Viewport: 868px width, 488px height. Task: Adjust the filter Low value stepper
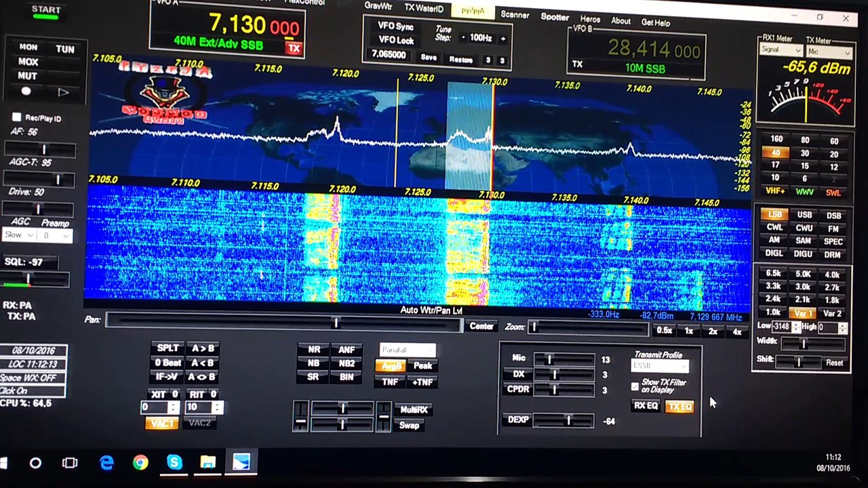[x=796, y=327]
